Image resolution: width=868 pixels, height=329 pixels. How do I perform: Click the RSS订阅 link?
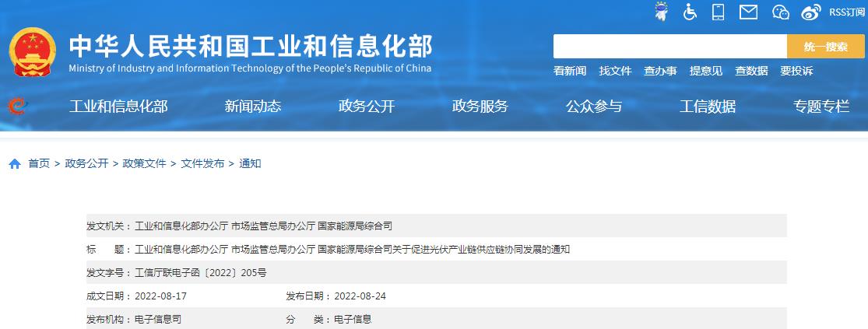point(846,12)
